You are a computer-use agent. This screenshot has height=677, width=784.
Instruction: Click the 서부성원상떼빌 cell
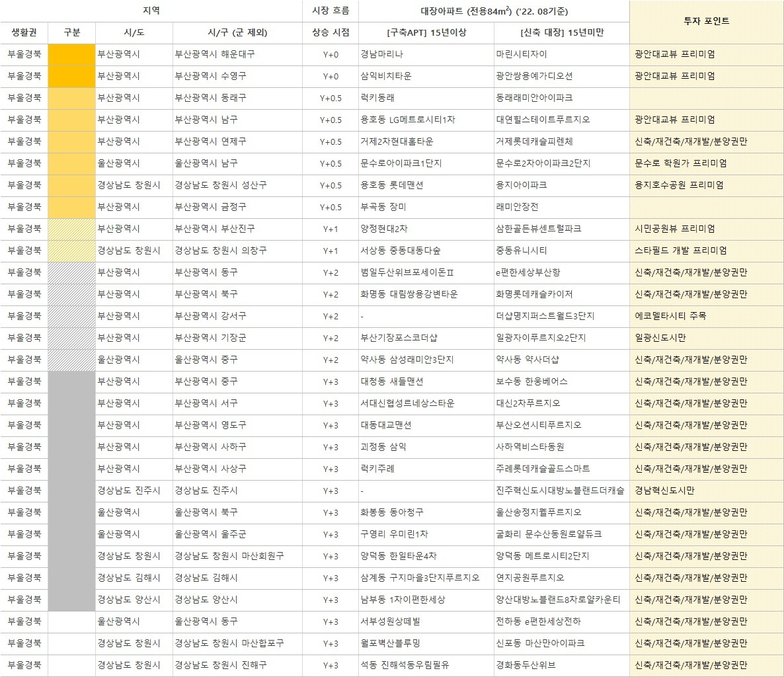426,622
